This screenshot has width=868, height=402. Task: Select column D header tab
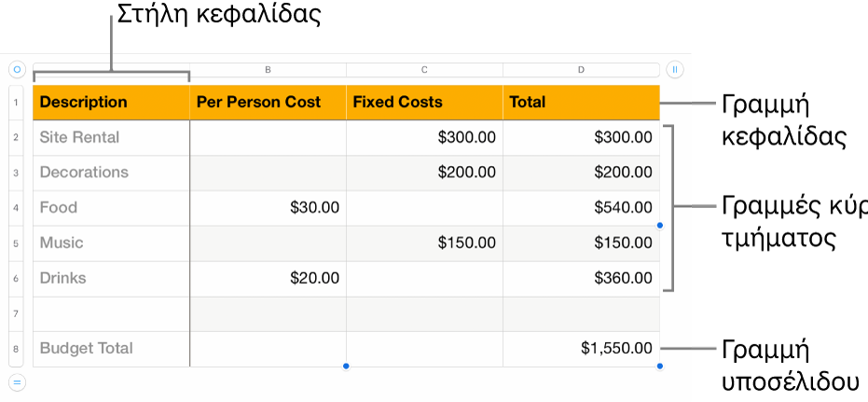tap(581, 70)
